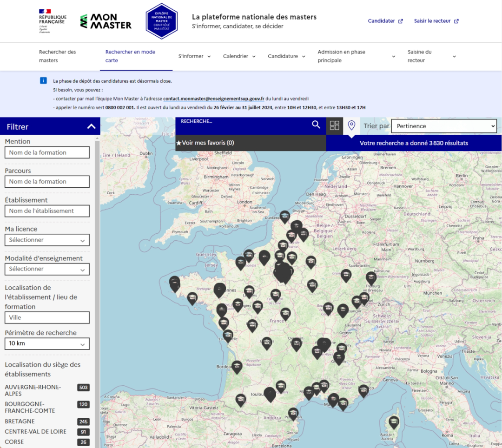Click the Candidater link
Image resolution: width=502 pixels, height=448 pixels.
pyautogui.click(x=385, y=21)
